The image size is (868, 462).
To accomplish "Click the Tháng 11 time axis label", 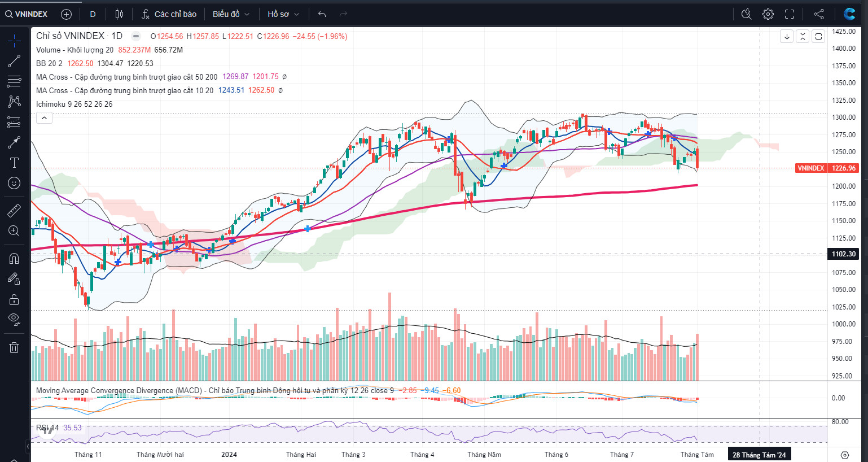I will point(88,455).
